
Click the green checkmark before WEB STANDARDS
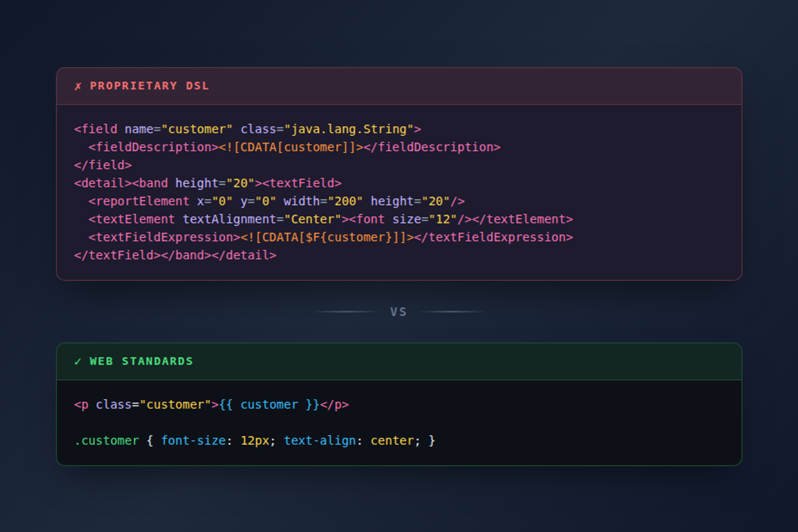[x=78, y=361]
